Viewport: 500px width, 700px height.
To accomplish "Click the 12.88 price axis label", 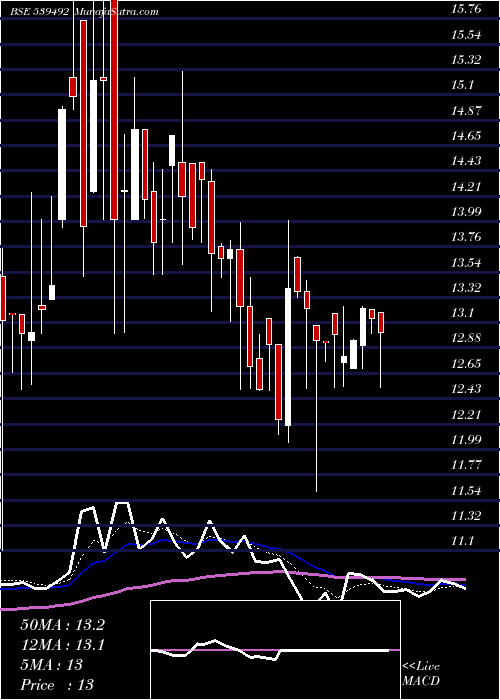I will (x=466, y=338).
